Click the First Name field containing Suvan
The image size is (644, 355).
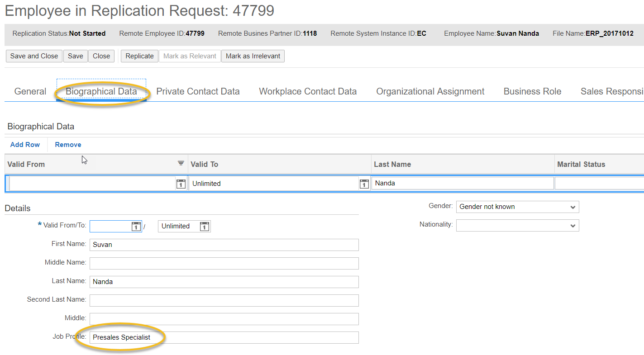point(224,245)
